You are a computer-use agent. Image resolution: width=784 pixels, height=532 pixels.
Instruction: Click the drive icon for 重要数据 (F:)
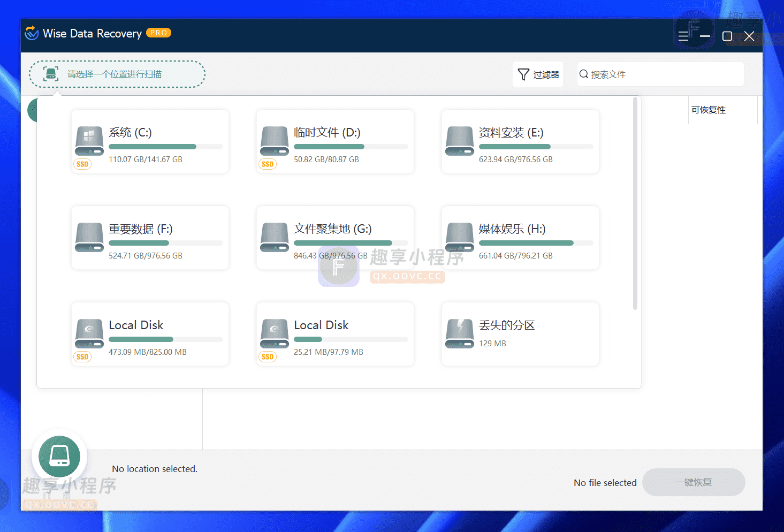coord(89,237)
